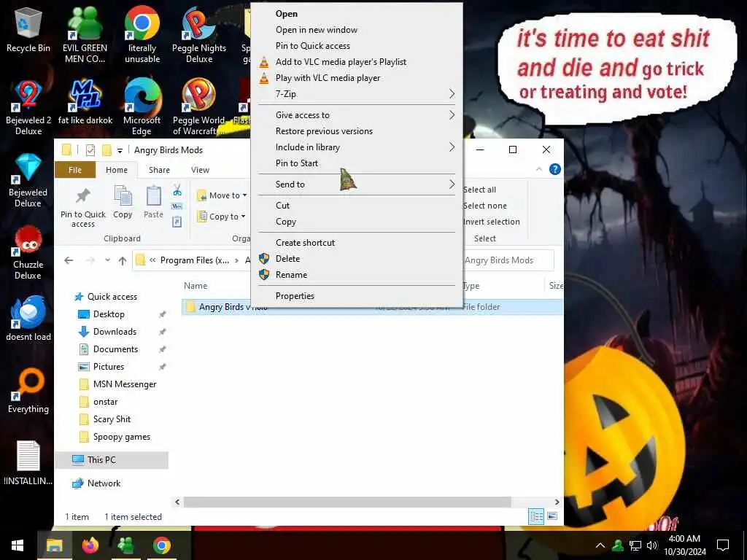Viewport: 747px width, 560px height.
Task: Expand the Give access to submenu
Action: [x=356, y=114]
